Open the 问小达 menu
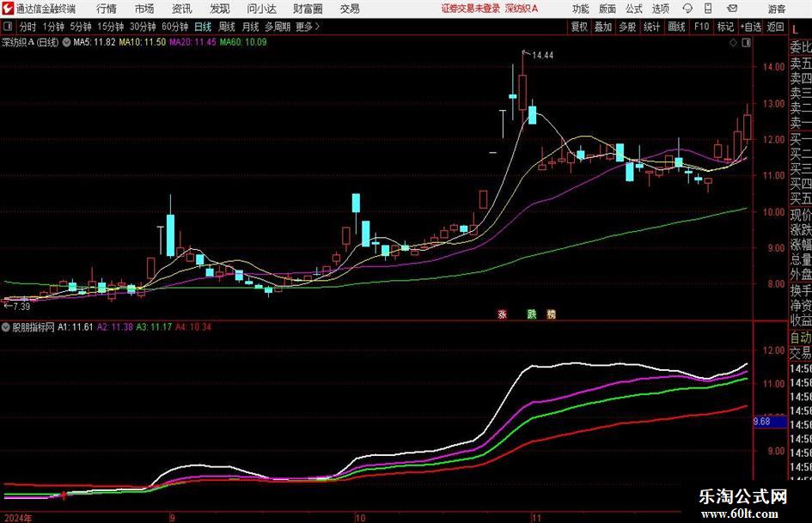 pos(261,9)
